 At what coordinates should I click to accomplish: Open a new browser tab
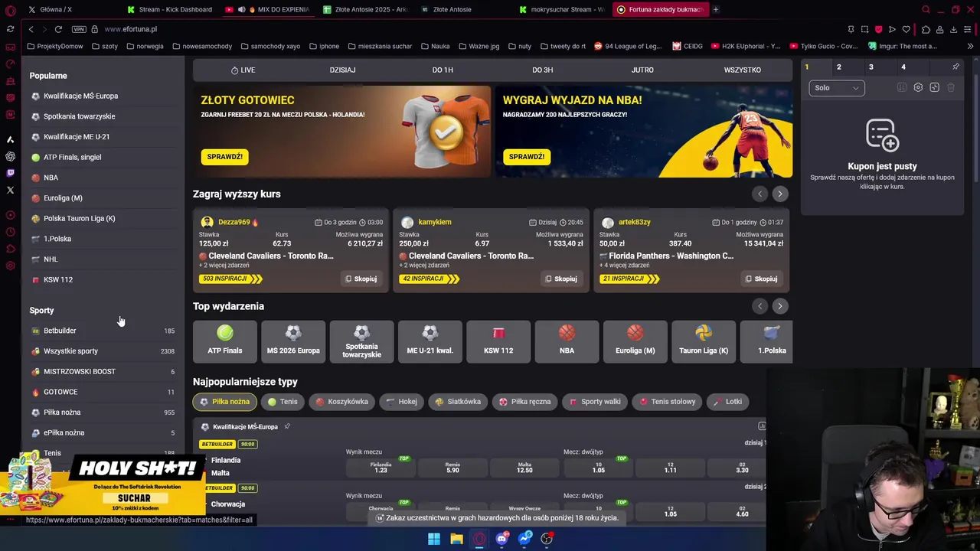click(x=716, y=9)
